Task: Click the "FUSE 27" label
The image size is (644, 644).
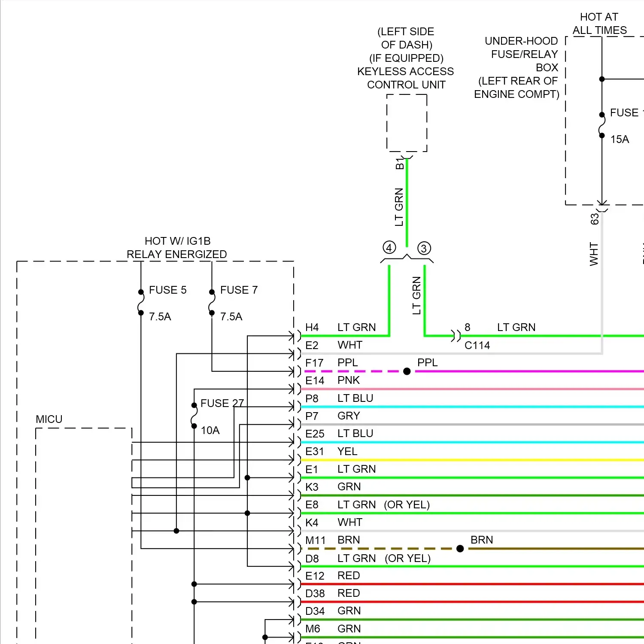Action: [x=222, y=404]
